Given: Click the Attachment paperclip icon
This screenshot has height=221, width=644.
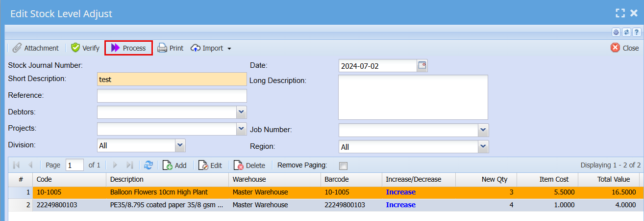Looking at the screenshot, I should [17, 48].
